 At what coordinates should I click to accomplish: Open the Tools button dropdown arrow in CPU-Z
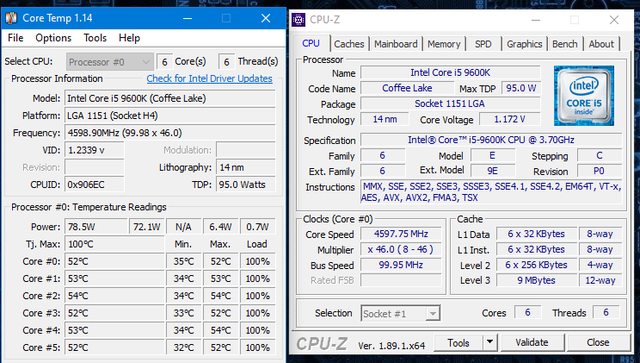tap(490, 343)
